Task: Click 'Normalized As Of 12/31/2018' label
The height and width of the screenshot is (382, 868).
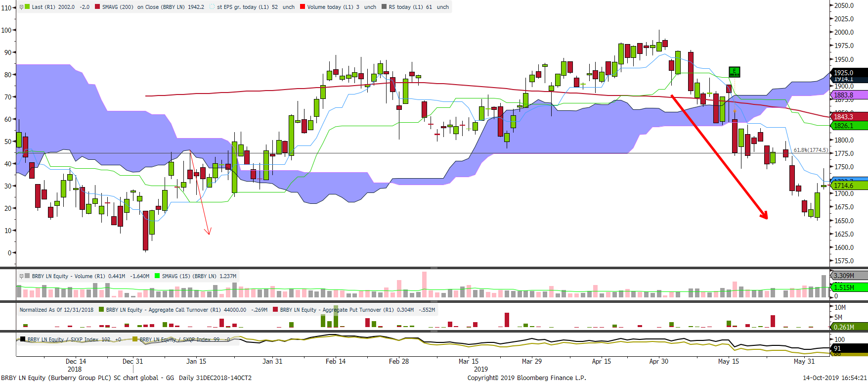Action: 56,310
